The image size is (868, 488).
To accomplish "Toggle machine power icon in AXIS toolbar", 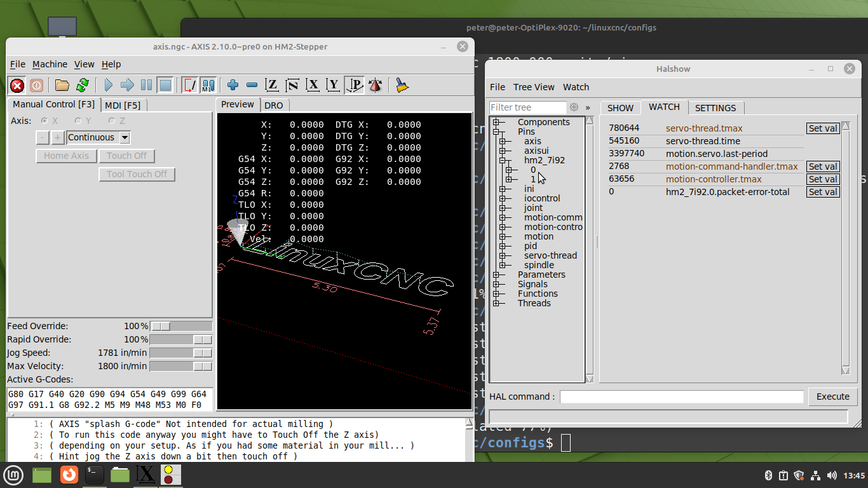I will 36,85.
